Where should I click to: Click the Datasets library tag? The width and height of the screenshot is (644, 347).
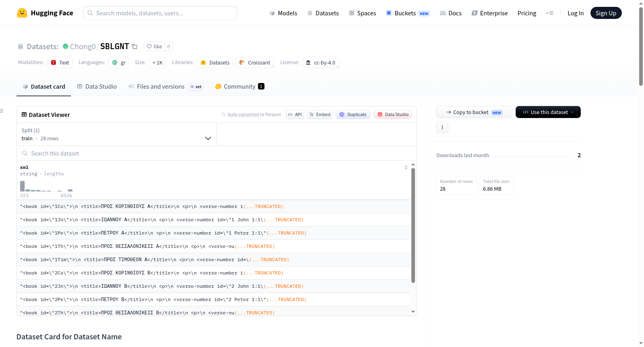[215, 62]
